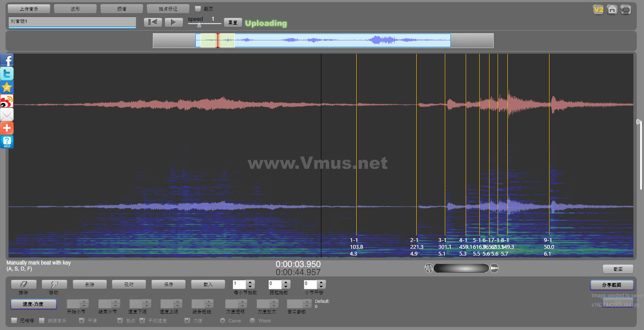Toggle fullscreen with the expand icon
This screenshot has width=644, height=330.
(626, 9)
